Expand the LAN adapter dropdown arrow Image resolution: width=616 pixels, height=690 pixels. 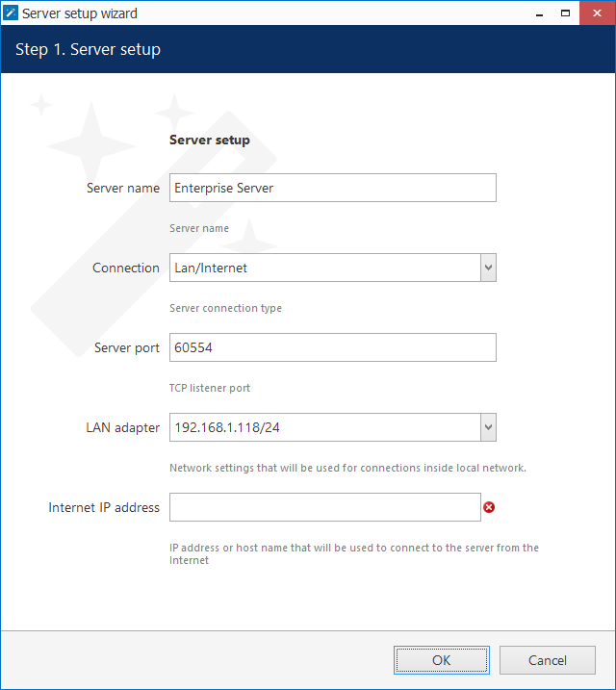coord(488,427)
